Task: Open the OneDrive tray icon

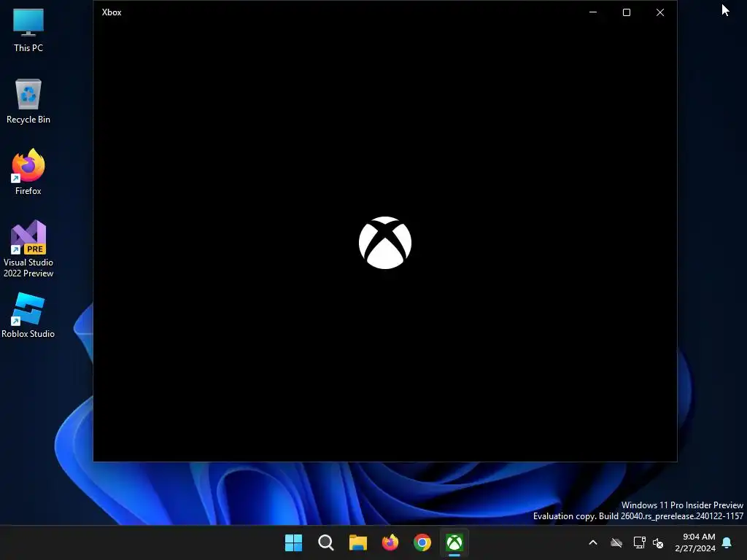Action: click(x=616, y=542)
